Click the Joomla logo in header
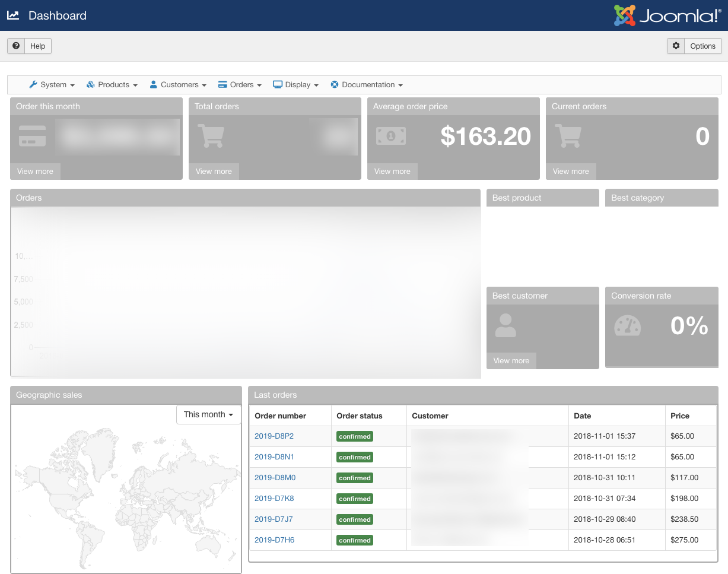 click(x=667, y=15)
